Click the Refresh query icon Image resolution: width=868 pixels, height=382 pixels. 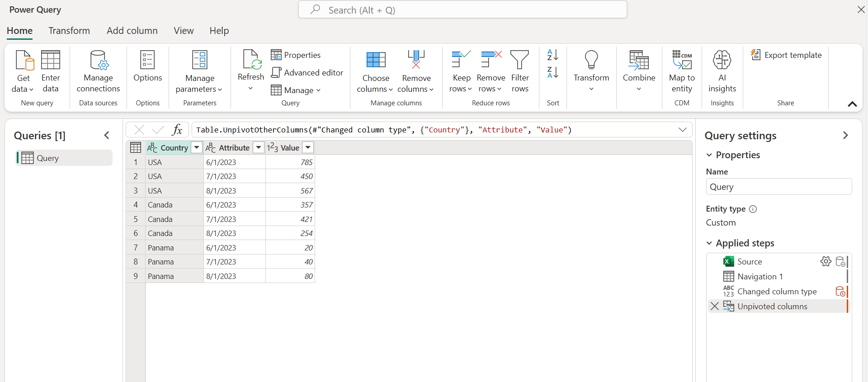click(x=251, y=60)
